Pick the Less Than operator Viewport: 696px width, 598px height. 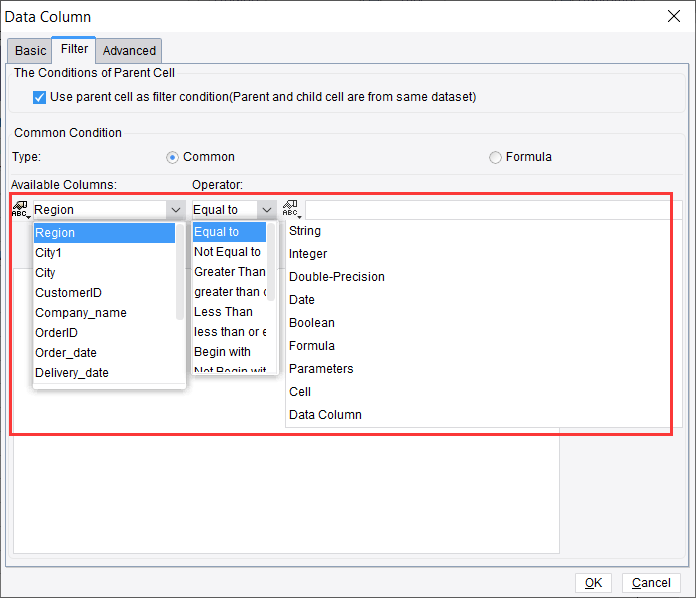(x=229, y=312)
